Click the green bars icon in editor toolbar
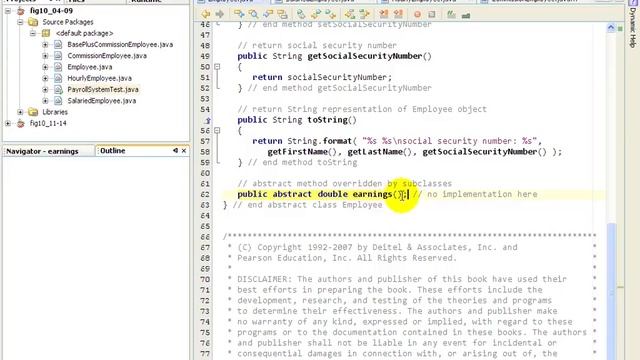The height and width of the screenshot is (360, 640). (451, 14)
